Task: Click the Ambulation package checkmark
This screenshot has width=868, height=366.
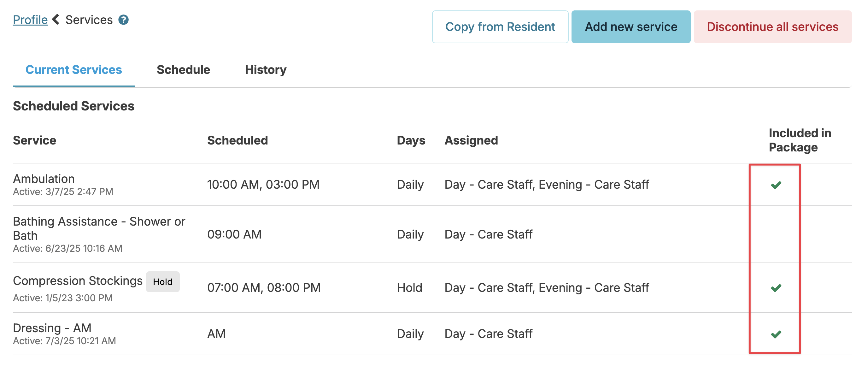Action: [x=776, y=185]
